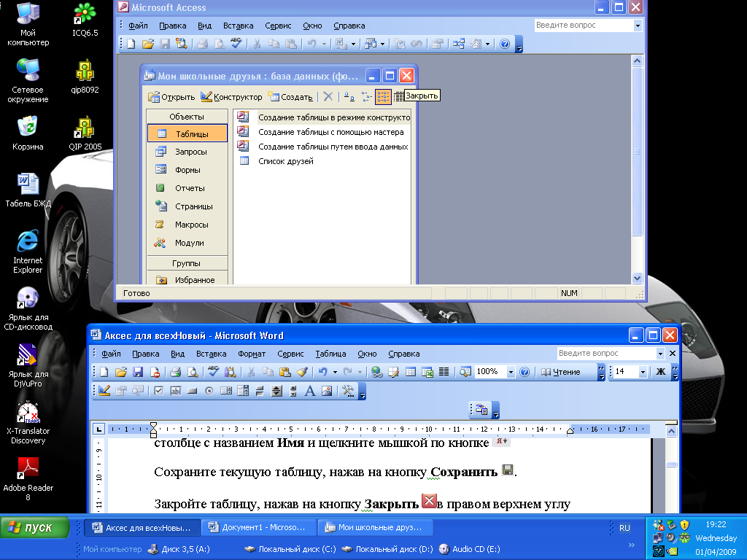Open the Формат menu in Word
The height and width of the screenshot is (560, 747).
(252, 354)
